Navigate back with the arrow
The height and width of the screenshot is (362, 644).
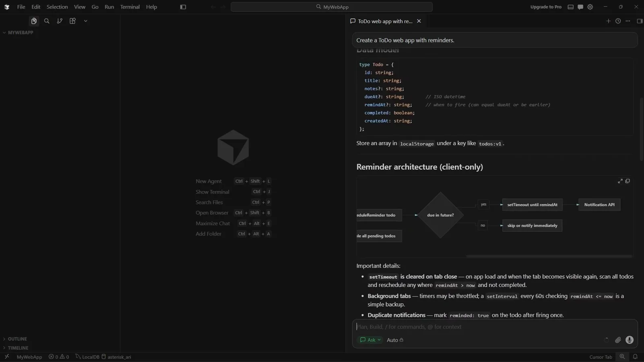point(213,7)
